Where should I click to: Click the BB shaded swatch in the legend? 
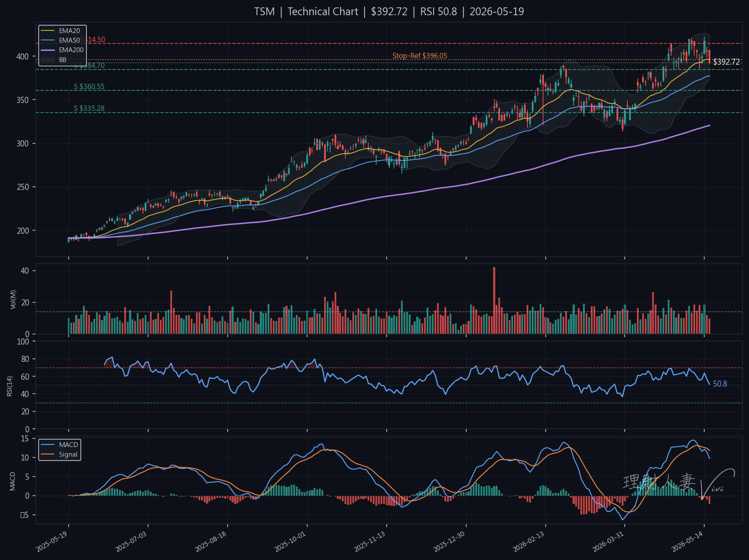click(x=47, y=60)
